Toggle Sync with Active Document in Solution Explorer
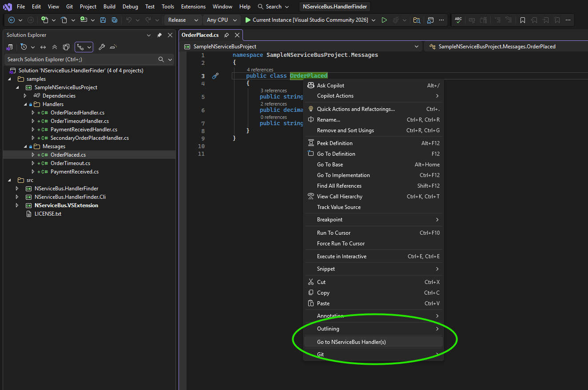Image resolution: width=588 pixels, height=390 pixels. point(43,47)
